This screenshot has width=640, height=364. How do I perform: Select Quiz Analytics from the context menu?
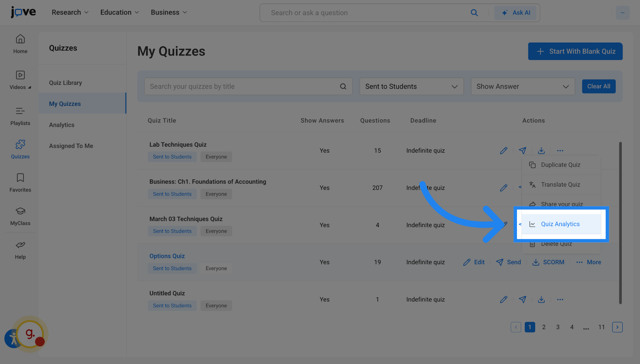tap(560, 224)
